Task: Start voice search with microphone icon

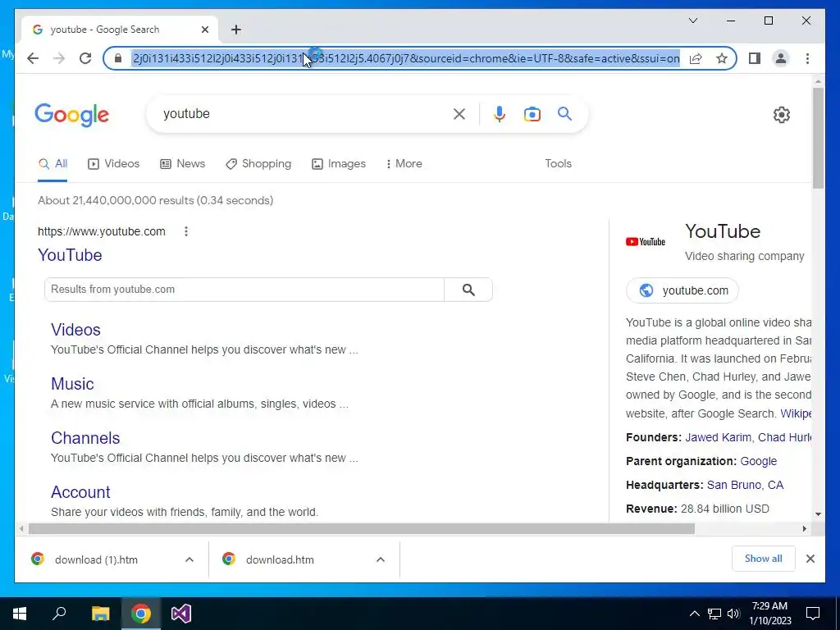Action: [x=500, y=114]
